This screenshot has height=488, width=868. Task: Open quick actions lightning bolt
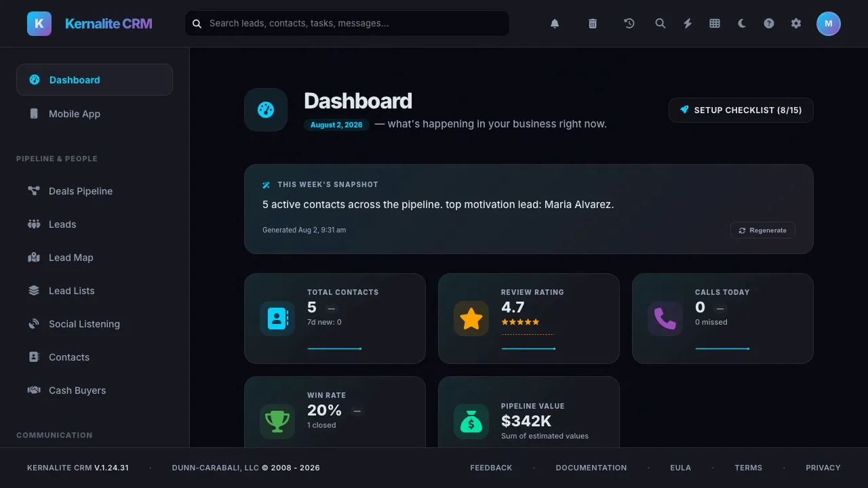point(688,24)
